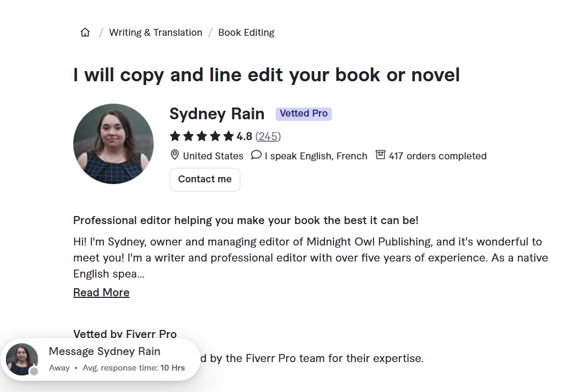Click the Vetted Pro badge
584x392 pixels.
coord(304,113)
